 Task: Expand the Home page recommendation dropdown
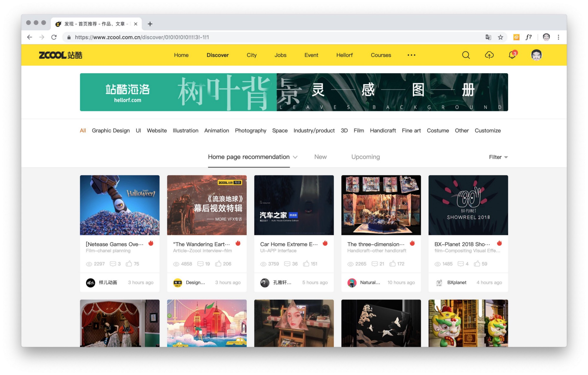pos(295,157)
